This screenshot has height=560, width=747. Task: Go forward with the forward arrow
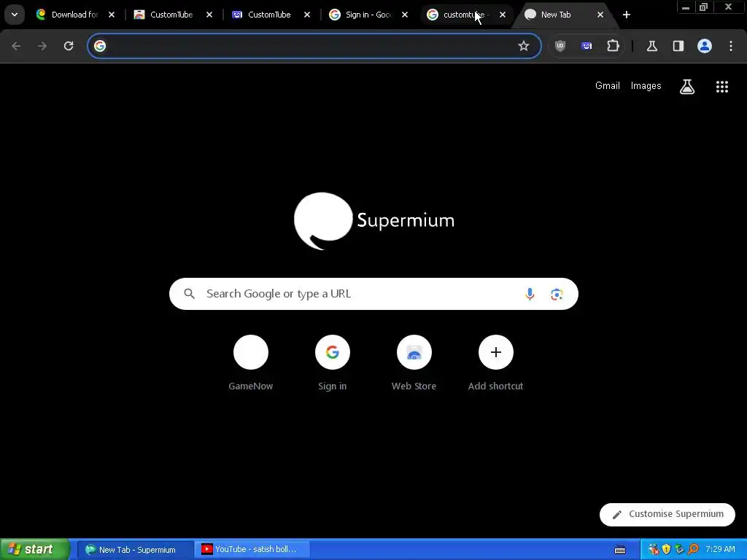click(x=42, y=46)
